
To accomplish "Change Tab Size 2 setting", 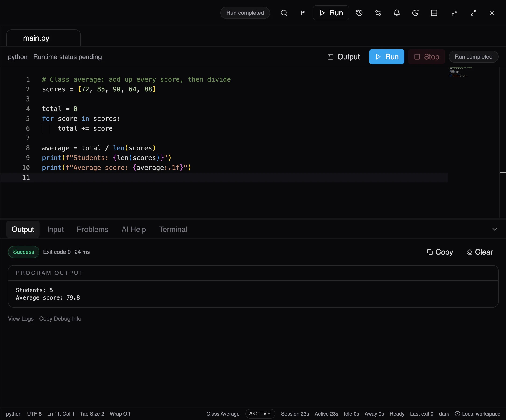I will click(x=92, y=414).
